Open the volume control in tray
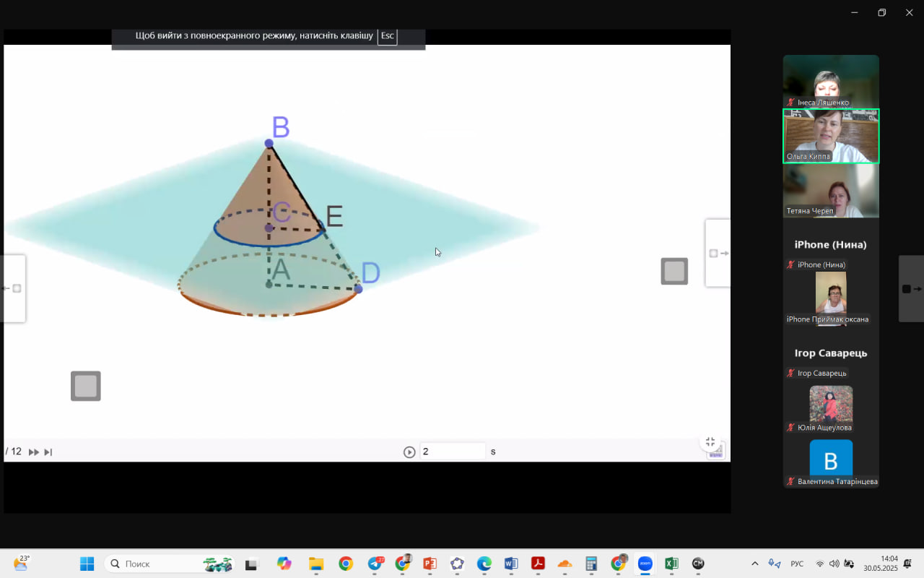The width and height of the screenshot is (924, 578). (x=834, y=564)
